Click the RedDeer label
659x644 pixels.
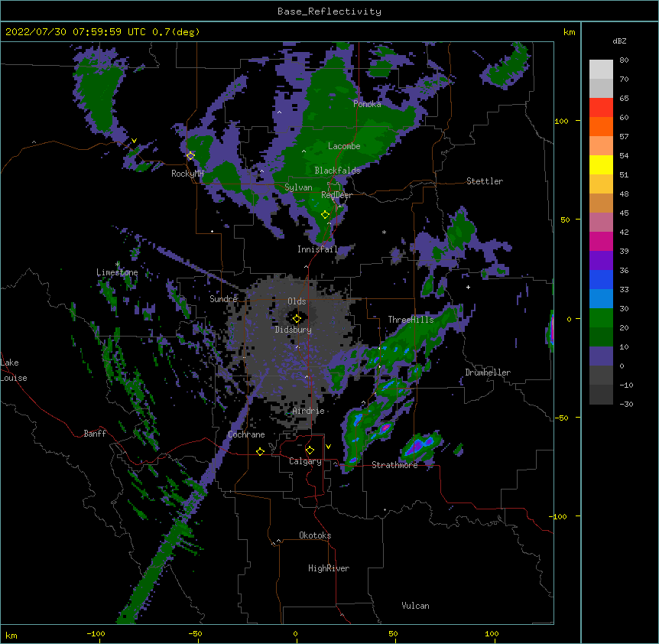point(336,195)
